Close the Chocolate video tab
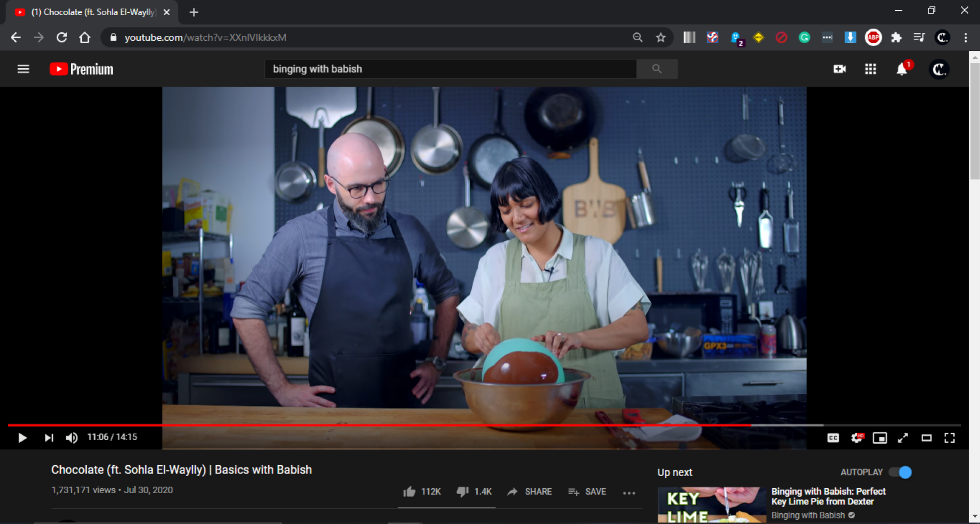980x524 pixels. tap(167, 12)
